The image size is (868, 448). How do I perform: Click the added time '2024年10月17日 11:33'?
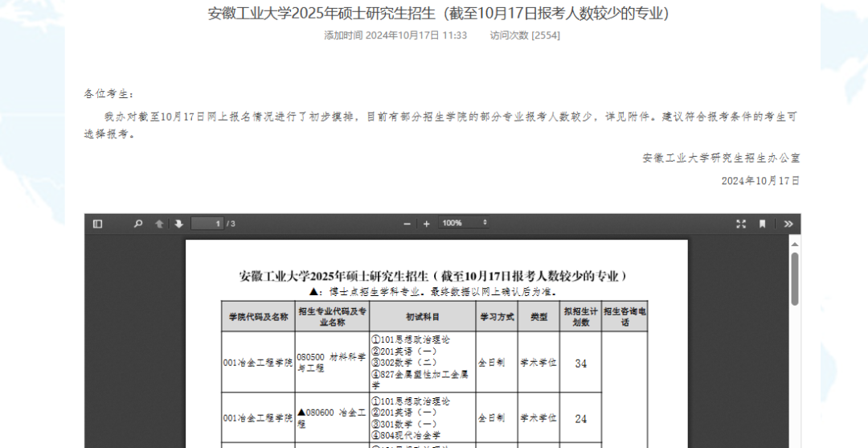click(x=416, y=35)
